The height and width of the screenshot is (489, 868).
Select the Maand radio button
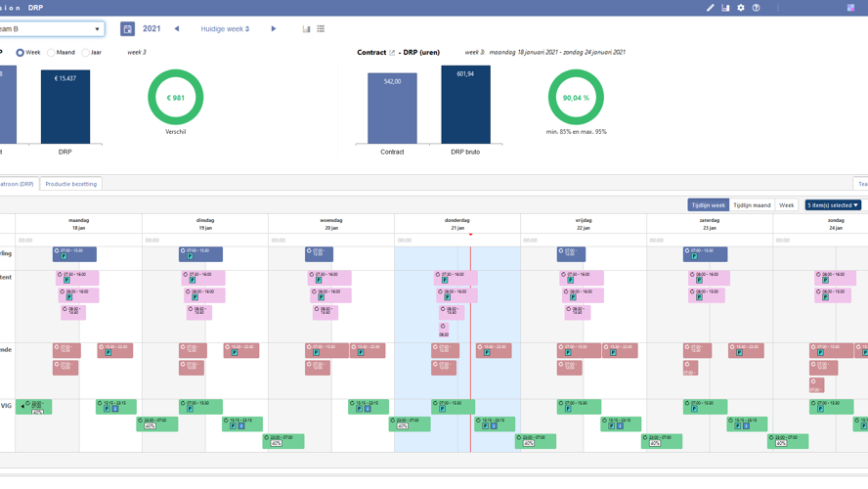tap(51, 53)
